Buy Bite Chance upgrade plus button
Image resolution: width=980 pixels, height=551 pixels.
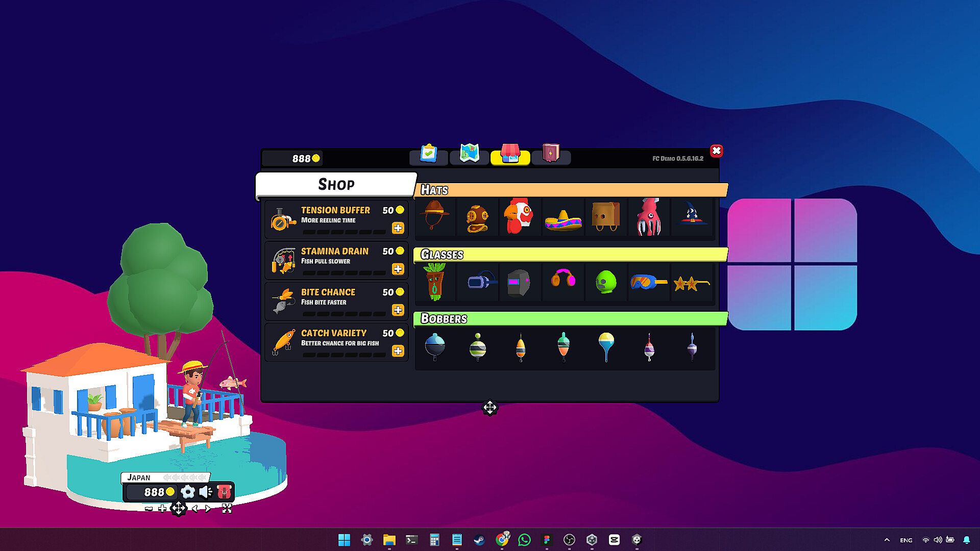398,310
